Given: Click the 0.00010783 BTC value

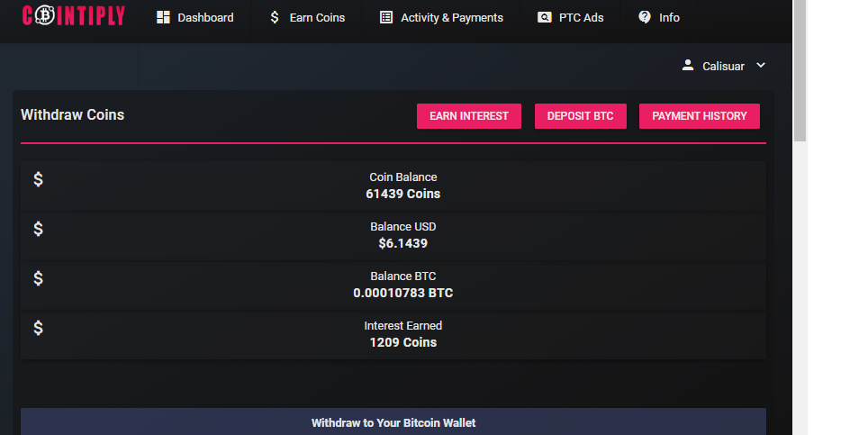Looking at the screenshot, I should click(x=403, y=293).
